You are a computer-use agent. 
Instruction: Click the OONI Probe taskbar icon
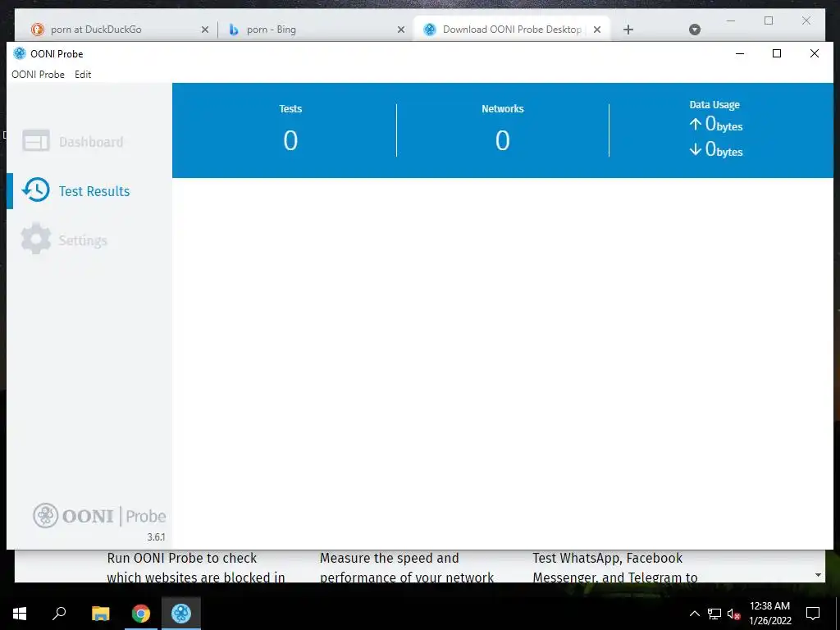click(181, 614)
